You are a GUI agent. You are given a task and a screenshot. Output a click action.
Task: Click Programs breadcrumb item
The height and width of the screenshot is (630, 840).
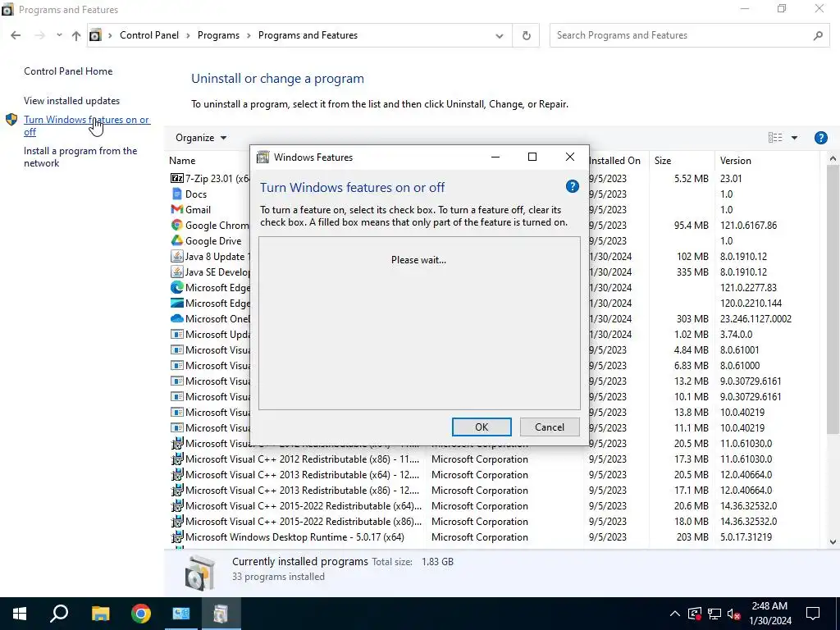(218, 35)
